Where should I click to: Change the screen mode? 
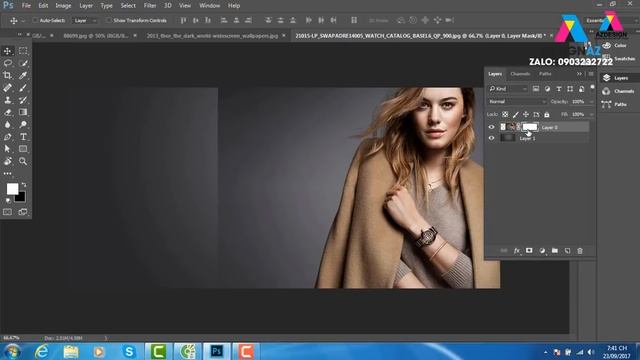coord(23,212)
